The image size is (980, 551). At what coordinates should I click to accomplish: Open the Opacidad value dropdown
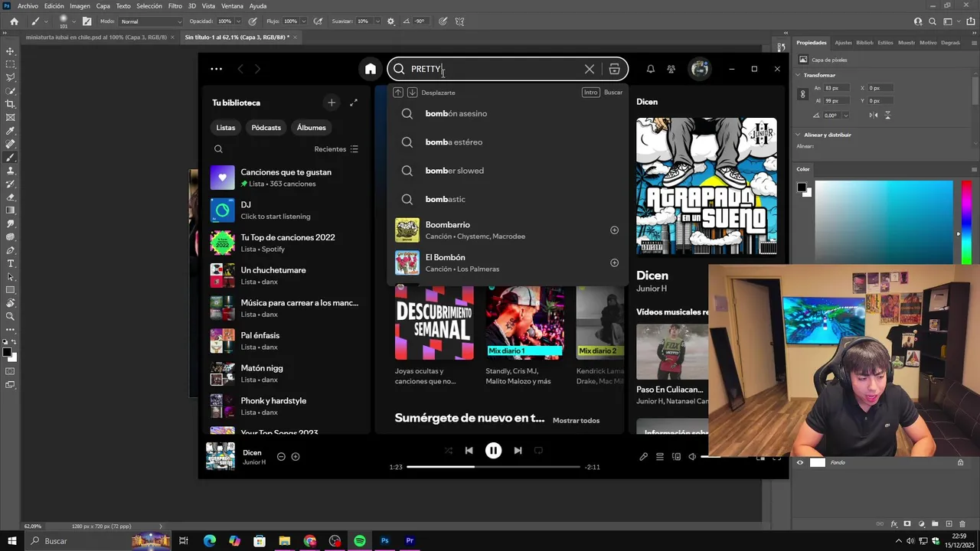tap(238, 21)
